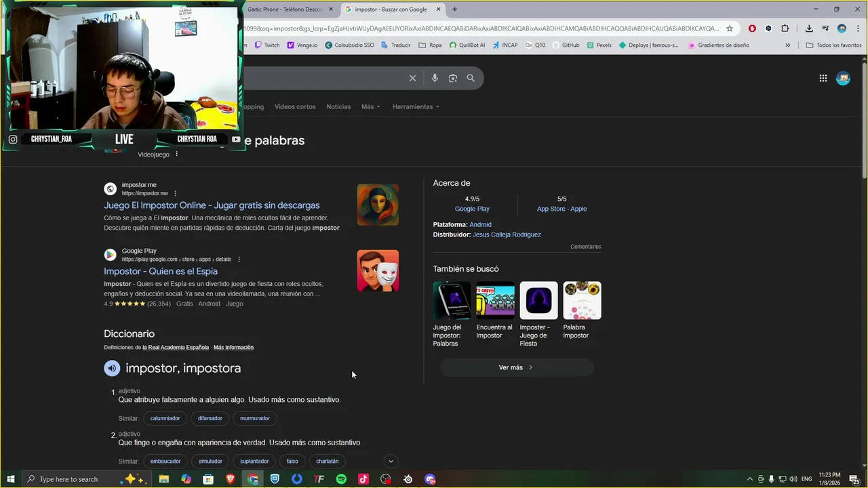This screenshot has height=488, width=868.
Task: Open Chrome media controls icon
Action: [825, 28]
